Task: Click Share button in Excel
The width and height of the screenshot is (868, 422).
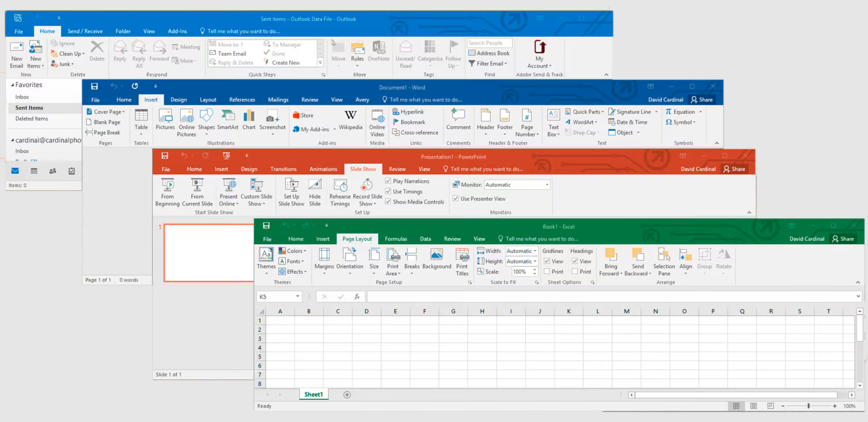Action: click(843, 239)
